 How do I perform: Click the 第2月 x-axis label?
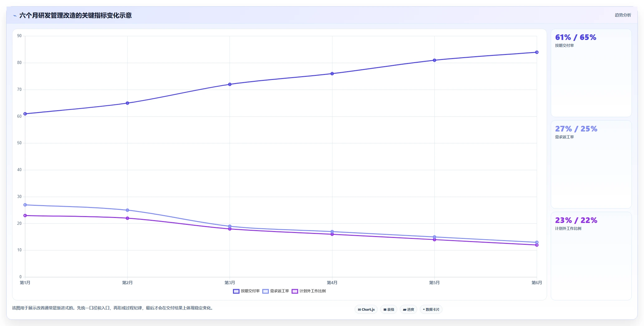click(x=127, y=283)
